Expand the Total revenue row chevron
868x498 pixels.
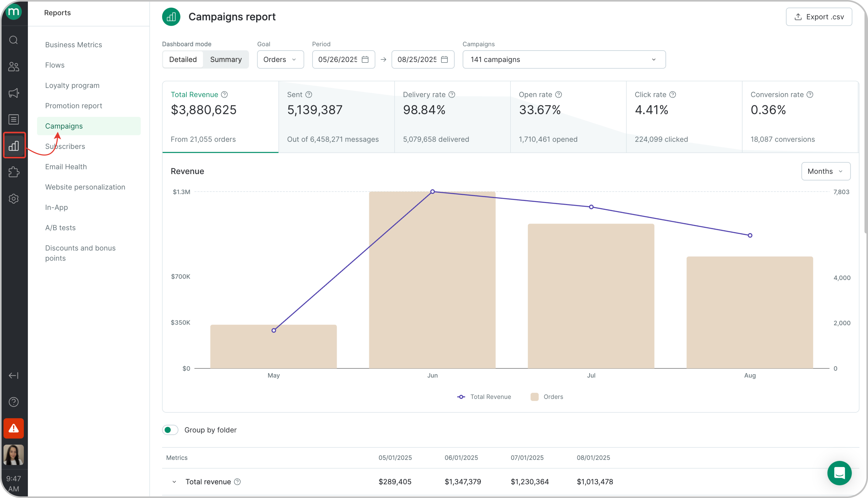click(174, 481)
